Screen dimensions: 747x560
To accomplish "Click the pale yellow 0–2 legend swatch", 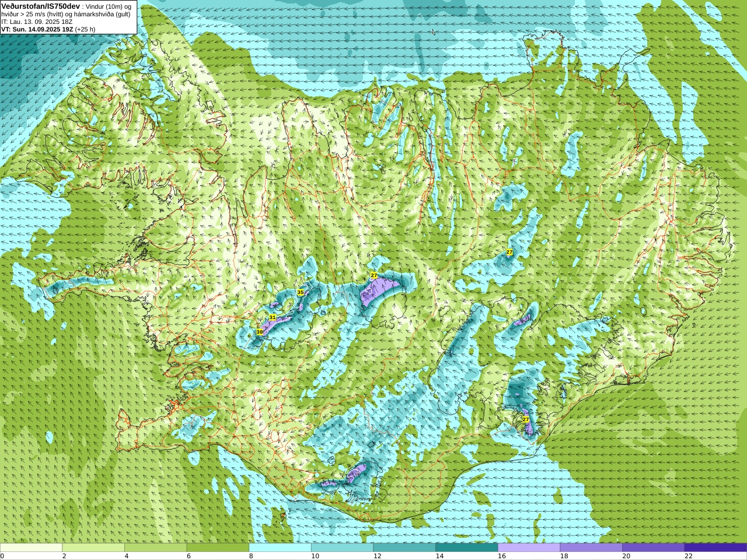I will coord(31,548).
